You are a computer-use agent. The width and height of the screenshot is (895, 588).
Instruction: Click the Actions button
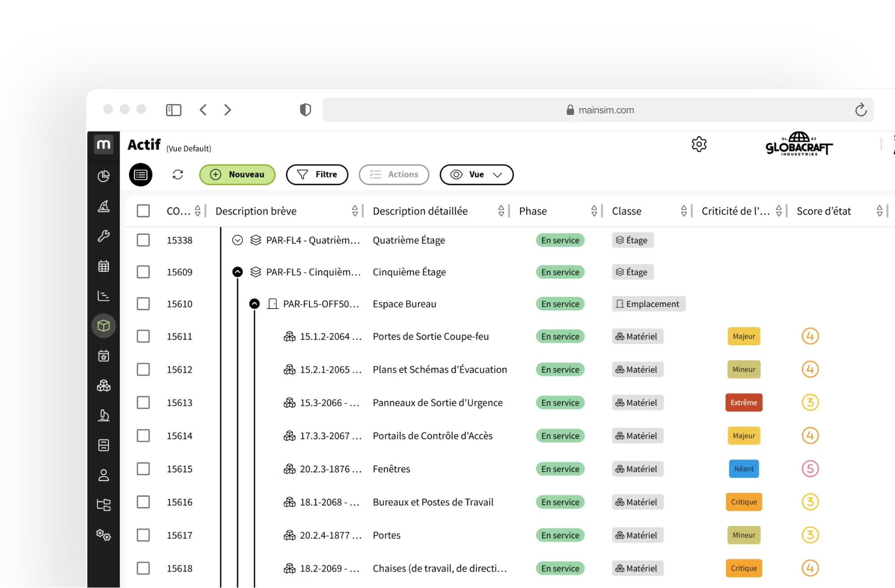[394, 174]
